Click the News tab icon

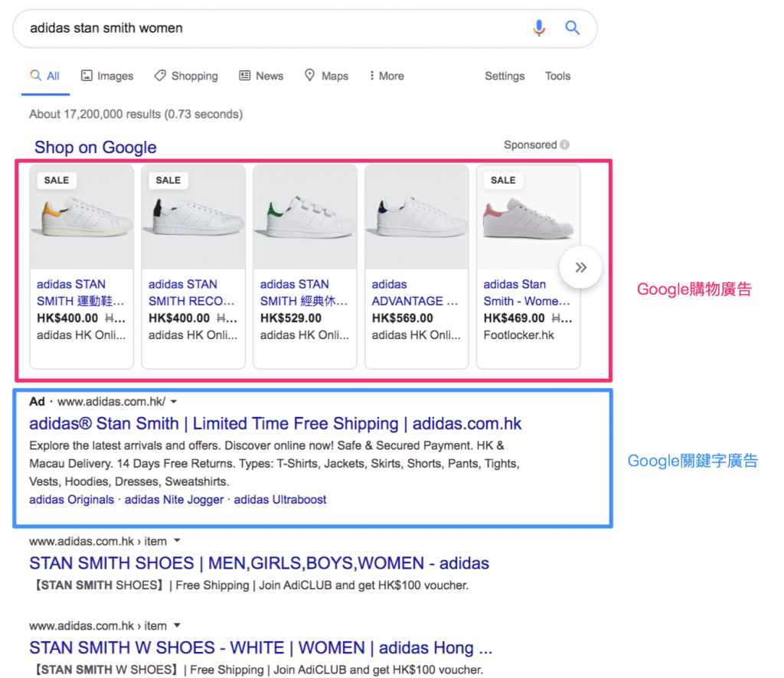point(244,76)
